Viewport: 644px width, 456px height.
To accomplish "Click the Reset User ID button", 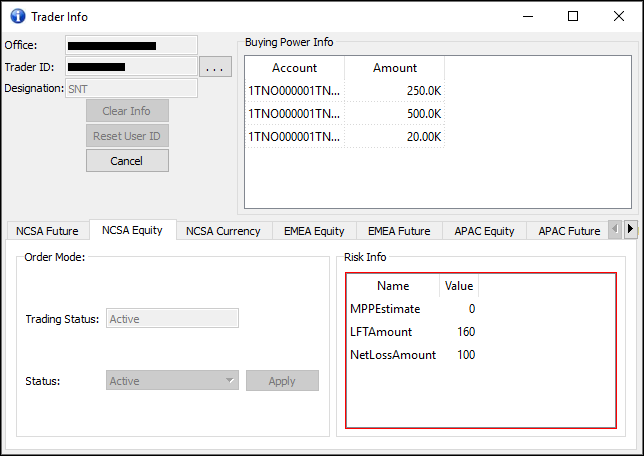I will point(127,136).
